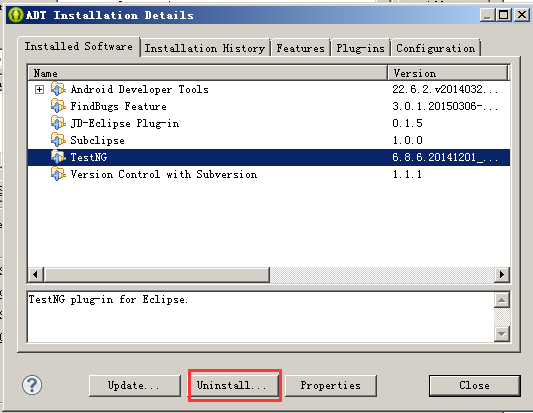Minimize the ADT Installation Details window
Viewport: 533px width, 413px height.
point(487,15)
